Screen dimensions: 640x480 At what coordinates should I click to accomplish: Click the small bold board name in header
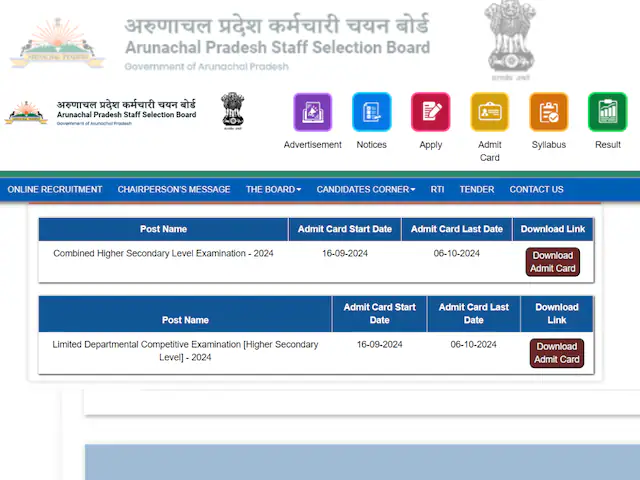coord(127,115)
